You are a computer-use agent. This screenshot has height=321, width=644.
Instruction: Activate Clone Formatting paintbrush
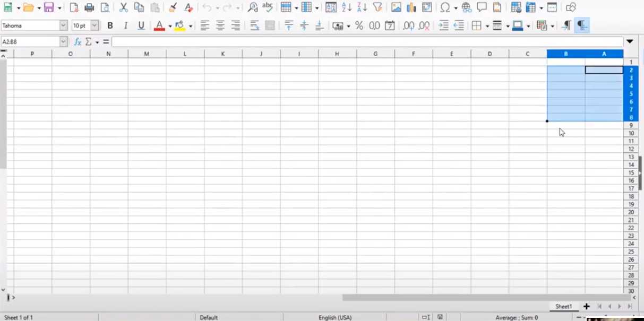point(173,7)
